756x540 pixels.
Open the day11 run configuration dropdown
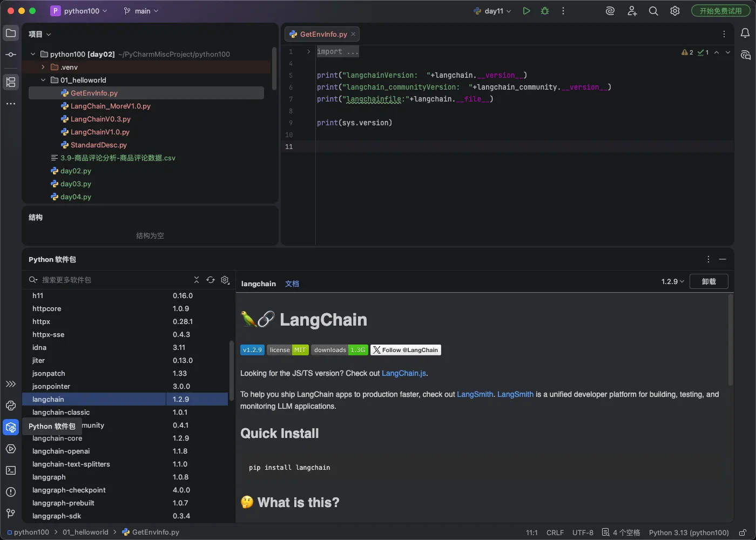(492, 11)
